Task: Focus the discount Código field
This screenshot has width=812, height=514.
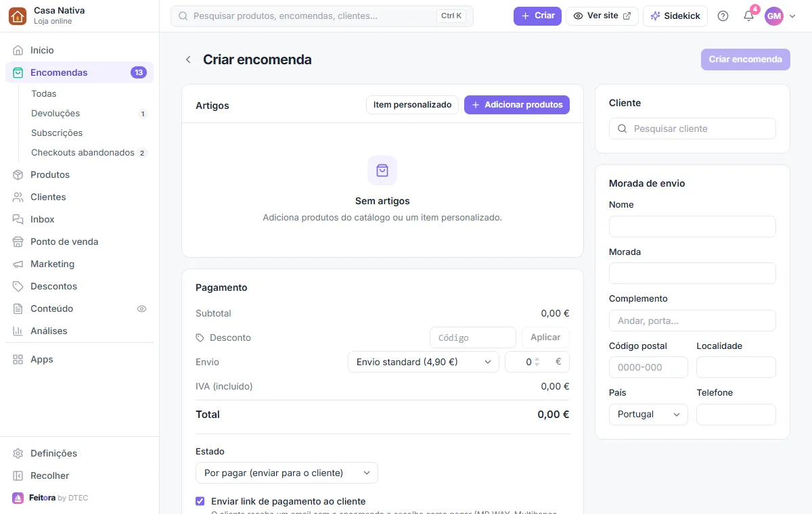Action: tap(473, 337)
